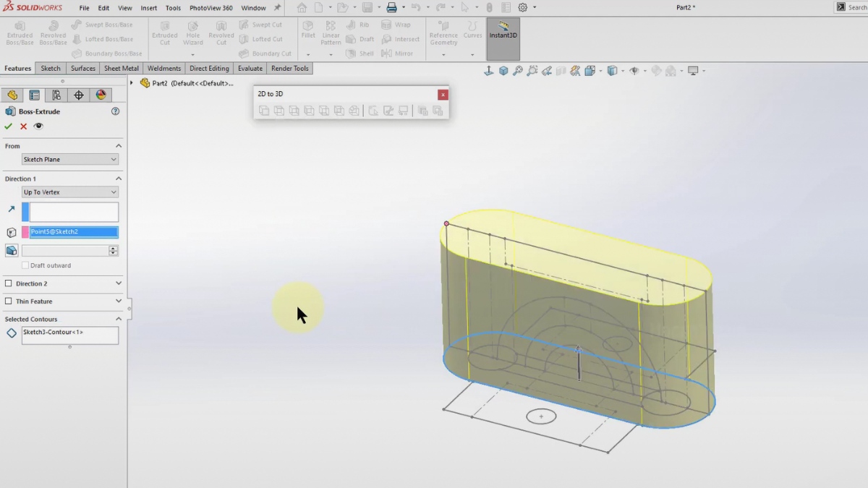Screen dimensions: 868x488
Task: Click Extruded Boss/Base tool
Action: click(x=20, y=33)
